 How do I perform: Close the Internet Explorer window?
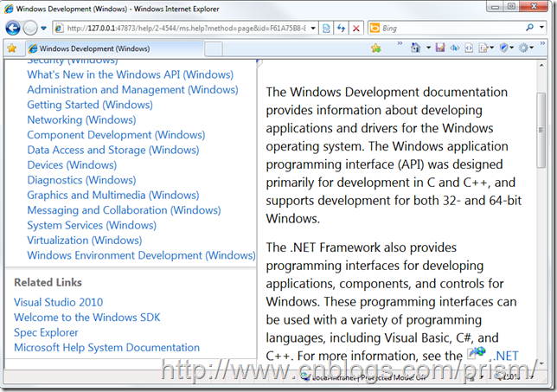(x=534, y=7)
